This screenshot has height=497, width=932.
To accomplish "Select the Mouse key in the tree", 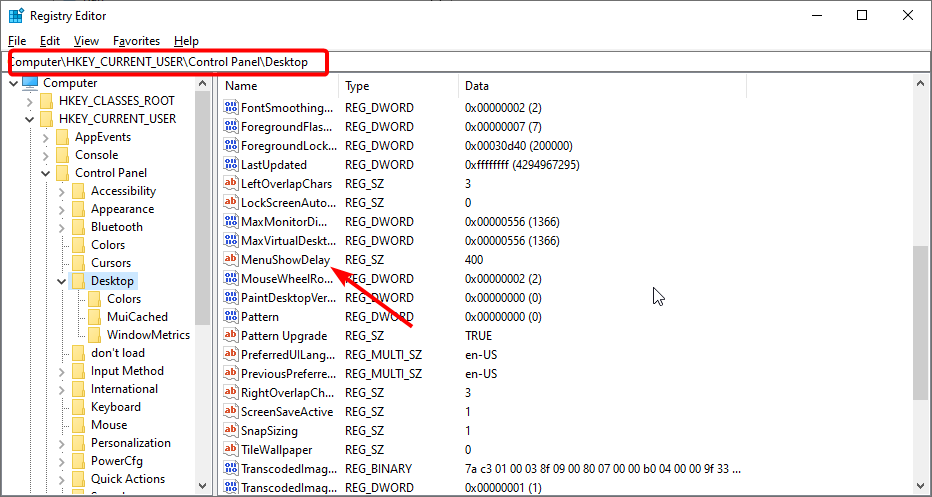I will (109, 425).
